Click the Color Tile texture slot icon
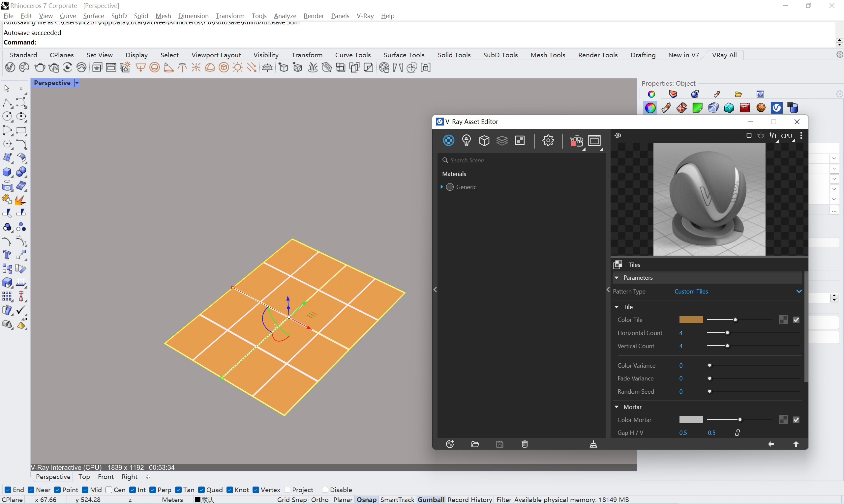 coord(783,320)
